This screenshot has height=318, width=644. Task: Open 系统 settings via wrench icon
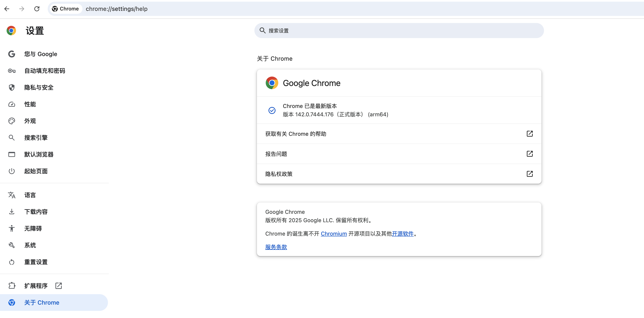point(12,245)
